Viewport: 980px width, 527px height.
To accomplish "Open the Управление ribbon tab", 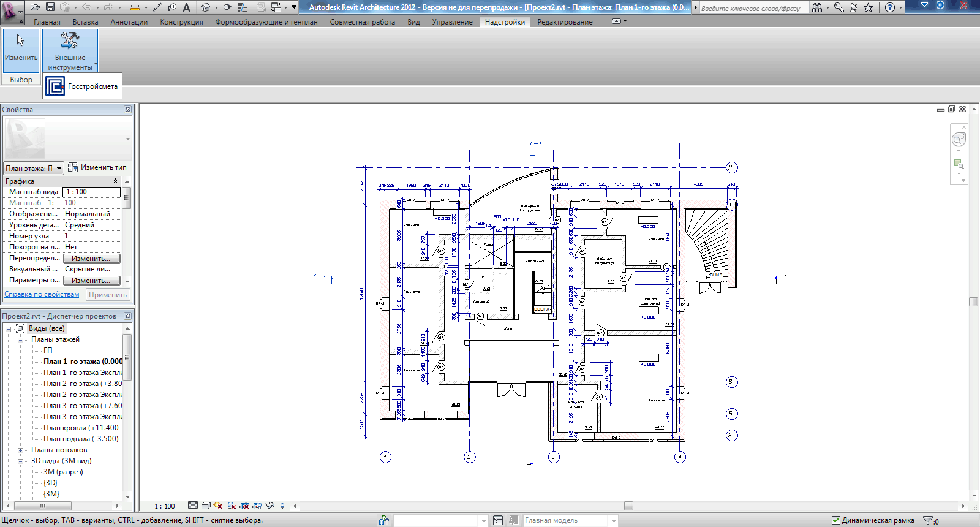I will (x=452, y=22).
